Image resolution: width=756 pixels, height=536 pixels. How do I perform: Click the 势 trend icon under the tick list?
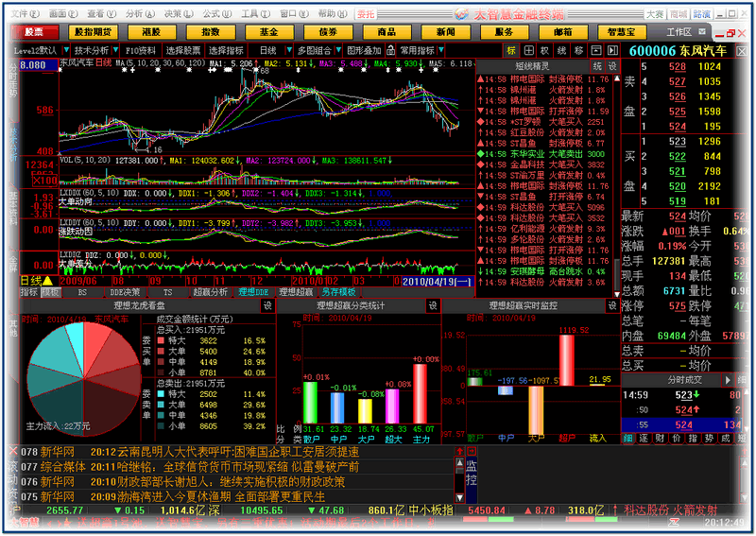tap(710, 438)
